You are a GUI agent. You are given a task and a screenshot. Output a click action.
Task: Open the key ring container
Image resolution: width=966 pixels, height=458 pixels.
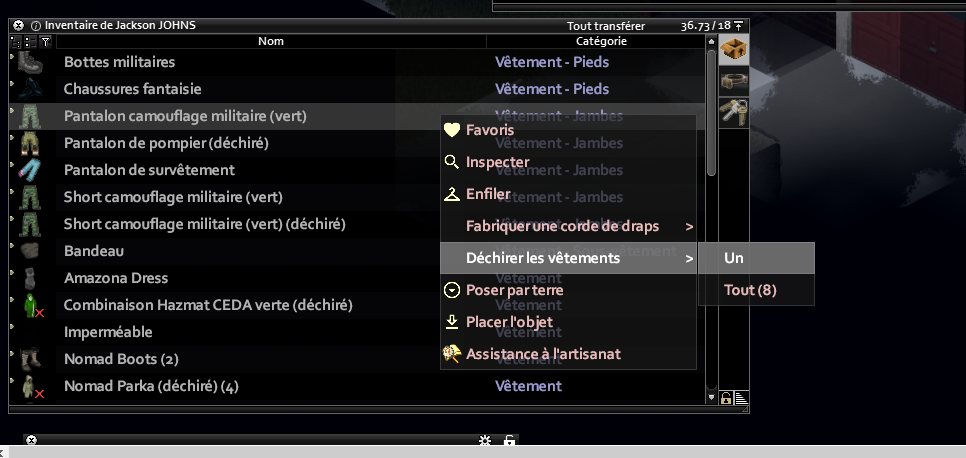pyautogui.click(x=734, y=113)
